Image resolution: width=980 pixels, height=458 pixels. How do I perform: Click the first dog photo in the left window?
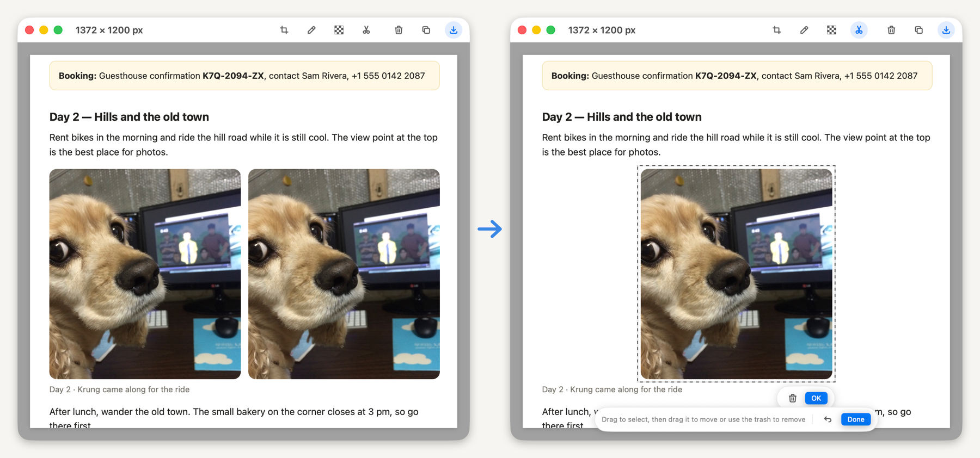(x=145, y=274)
